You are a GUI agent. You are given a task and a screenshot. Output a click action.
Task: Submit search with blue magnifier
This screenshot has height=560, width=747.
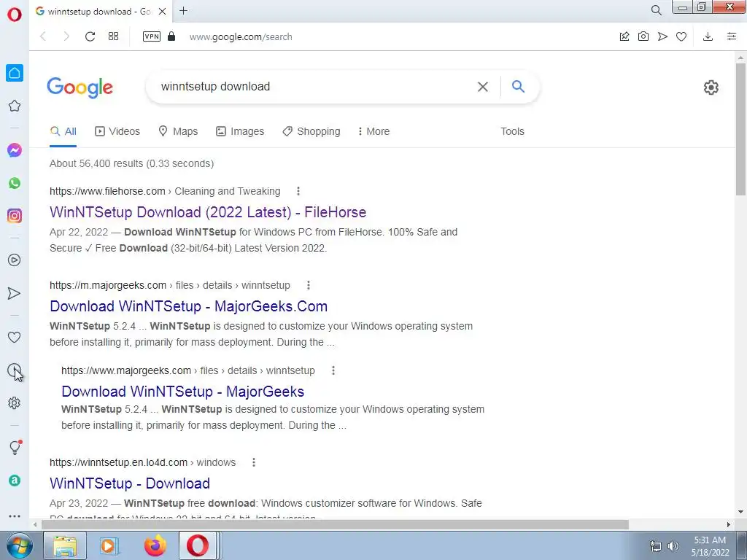pyautogui.click(x=519, y=86)
